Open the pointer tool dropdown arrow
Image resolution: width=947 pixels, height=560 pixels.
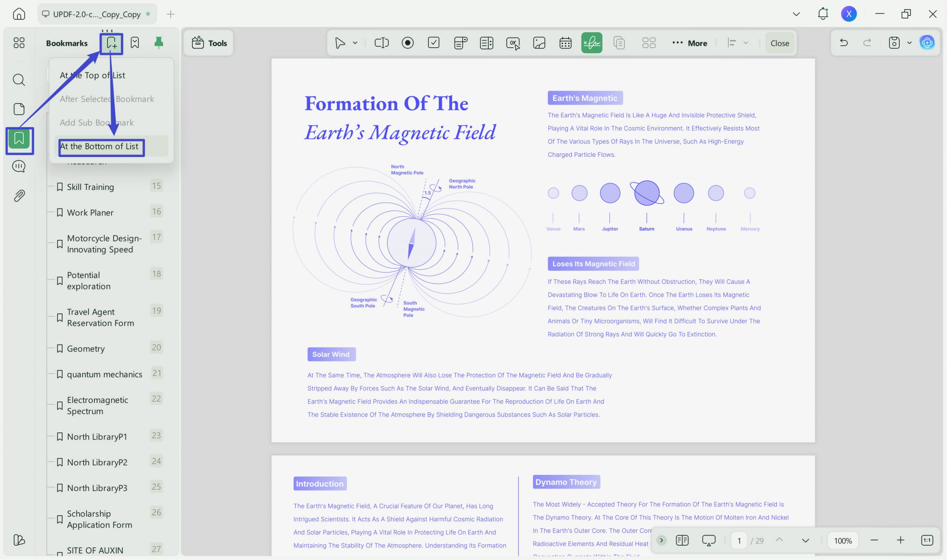[x=355, y=43]
